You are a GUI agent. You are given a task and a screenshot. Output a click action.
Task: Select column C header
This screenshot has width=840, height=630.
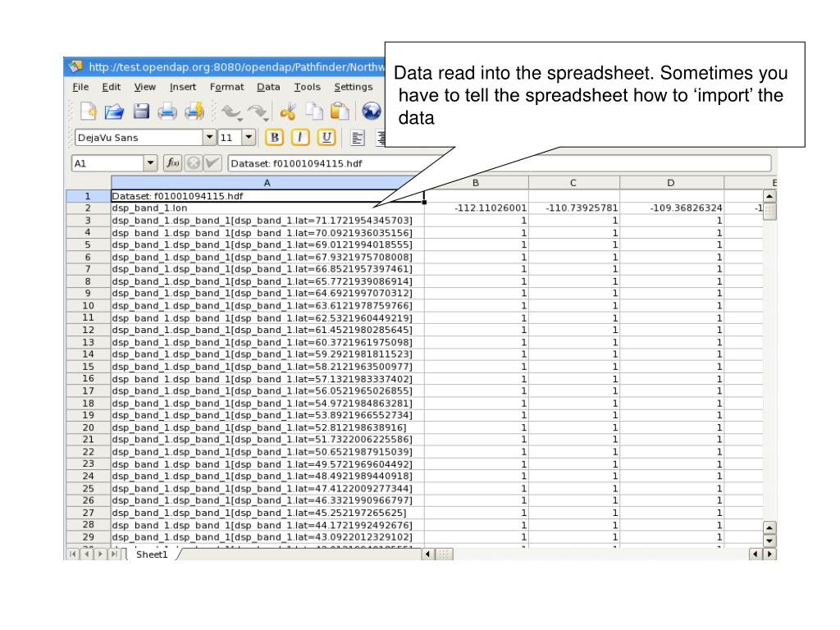[573, 183]
